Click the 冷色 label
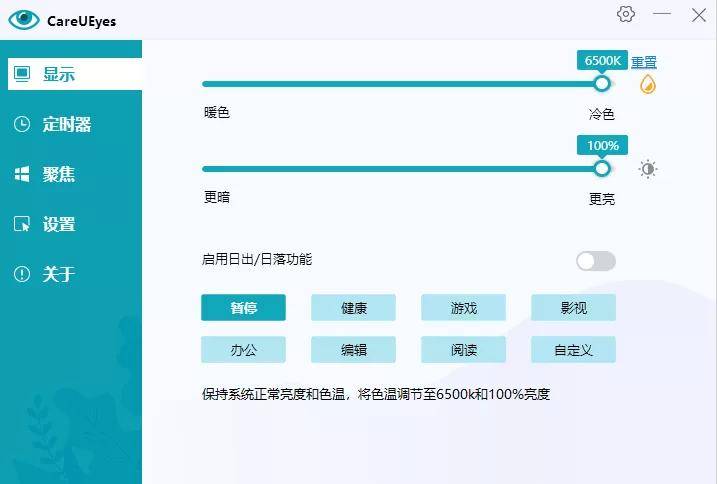The height and width of the screenshot is (484, 717). pos(602,114)
